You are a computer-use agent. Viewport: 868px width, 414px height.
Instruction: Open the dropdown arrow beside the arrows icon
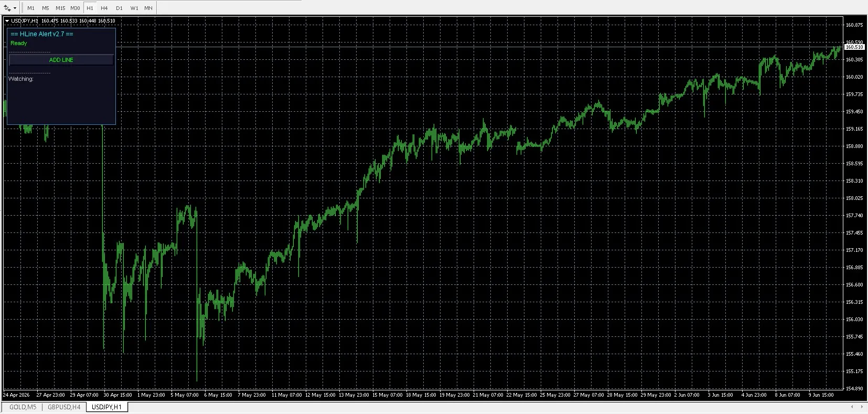coord(15,8)
